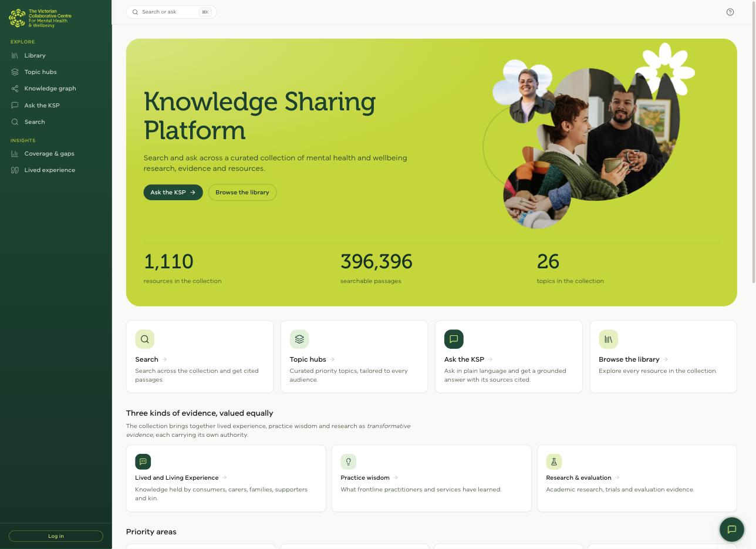Click the arrow beside Practice wisdom title
756x549 pixels.
[x=396, y=477]
